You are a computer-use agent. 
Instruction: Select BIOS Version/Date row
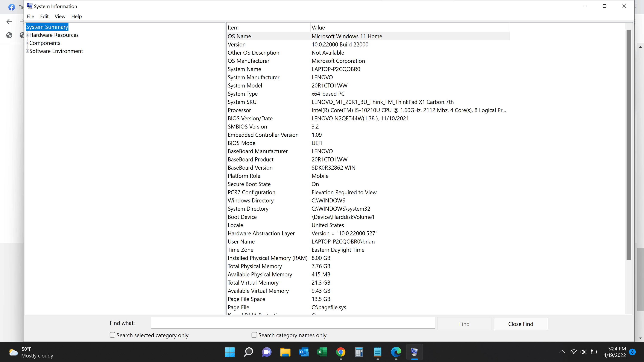(x=368, y=118)
